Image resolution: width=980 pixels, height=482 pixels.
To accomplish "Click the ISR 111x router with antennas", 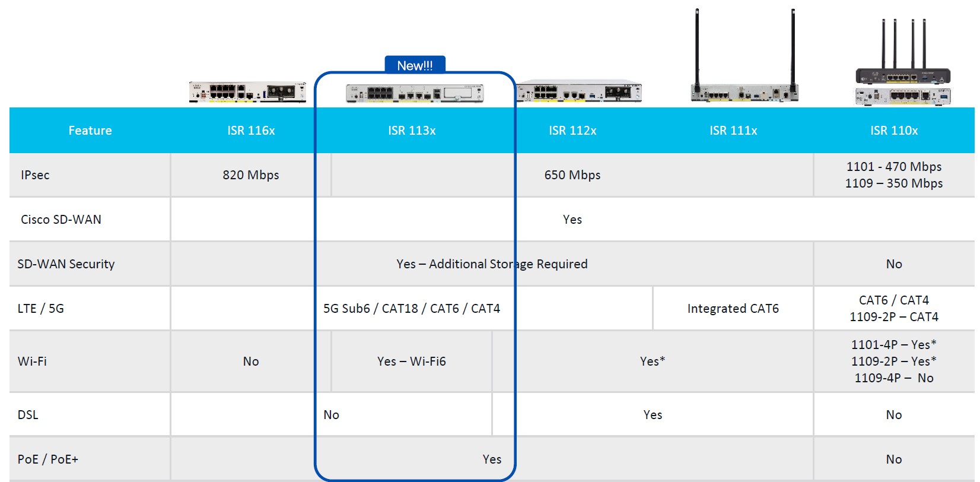I will point(744,55).
